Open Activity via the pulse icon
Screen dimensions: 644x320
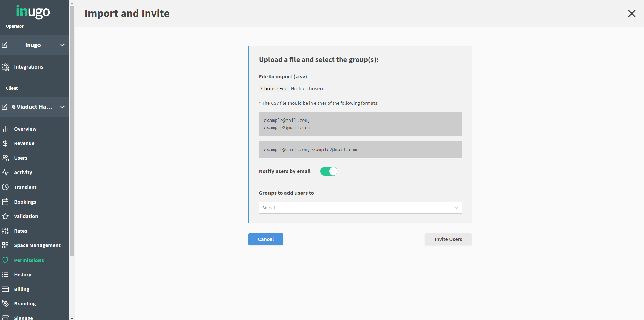pyautogui.click(x=5, y=172)
